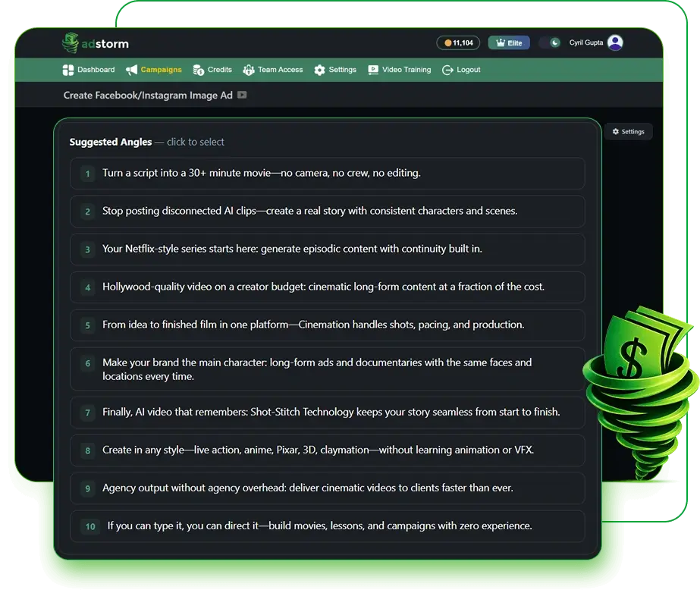This screenshot has height=593, width=700.
Task: Click 'Create Facebook/Instagram Image Ad' title
Action: (148, 95)
